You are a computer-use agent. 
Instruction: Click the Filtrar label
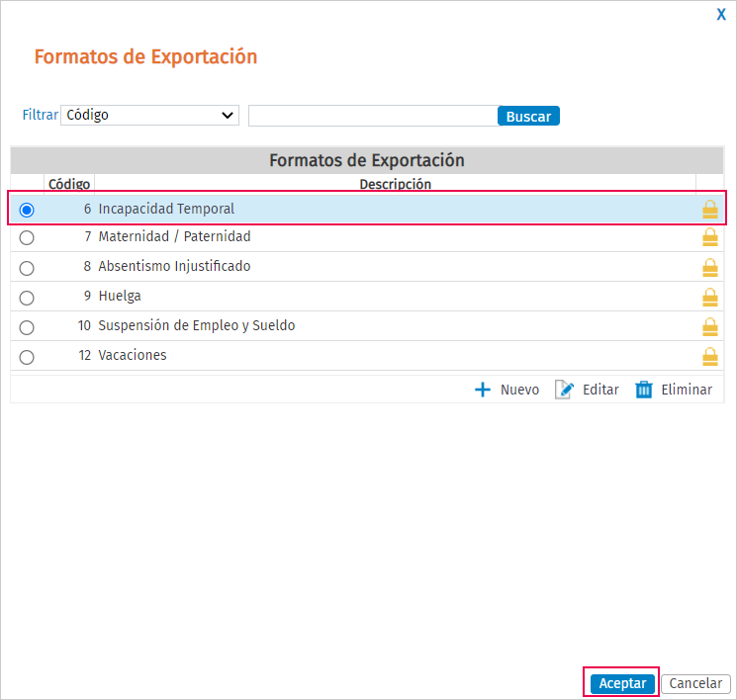[40, 115]
